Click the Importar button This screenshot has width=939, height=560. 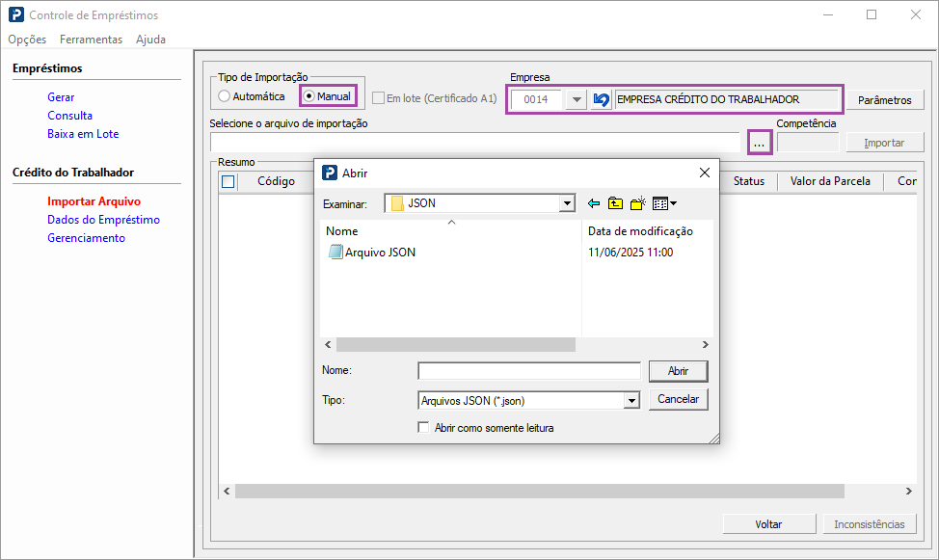(x=884, y=143)
